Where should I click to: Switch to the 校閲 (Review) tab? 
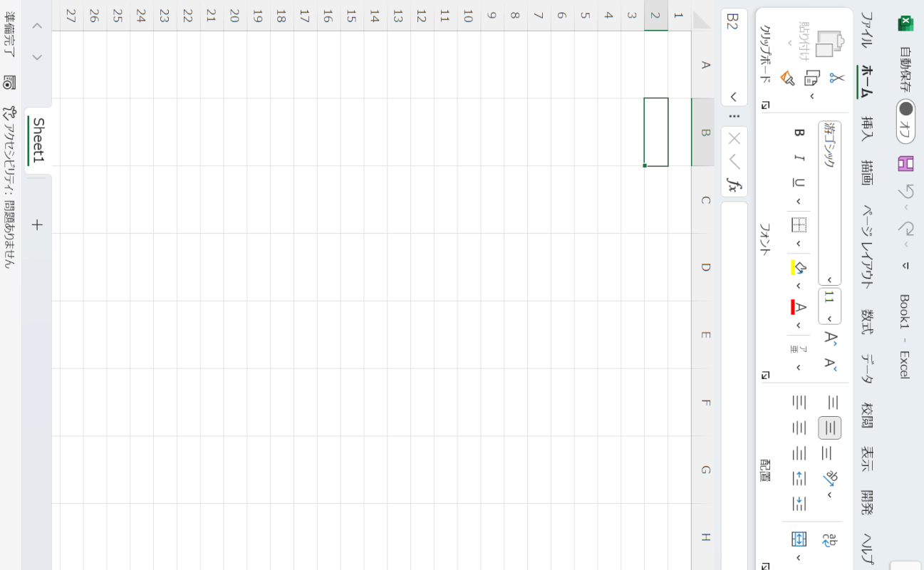pos(866,415)
